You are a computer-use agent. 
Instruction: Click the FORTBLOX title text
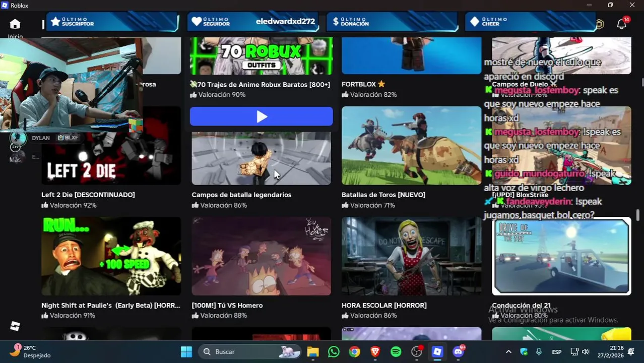[x=359, y=84]
